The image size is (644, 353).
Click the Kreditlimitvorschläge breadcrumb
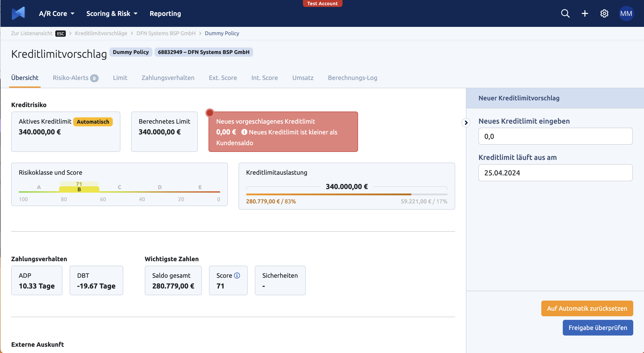101,33
